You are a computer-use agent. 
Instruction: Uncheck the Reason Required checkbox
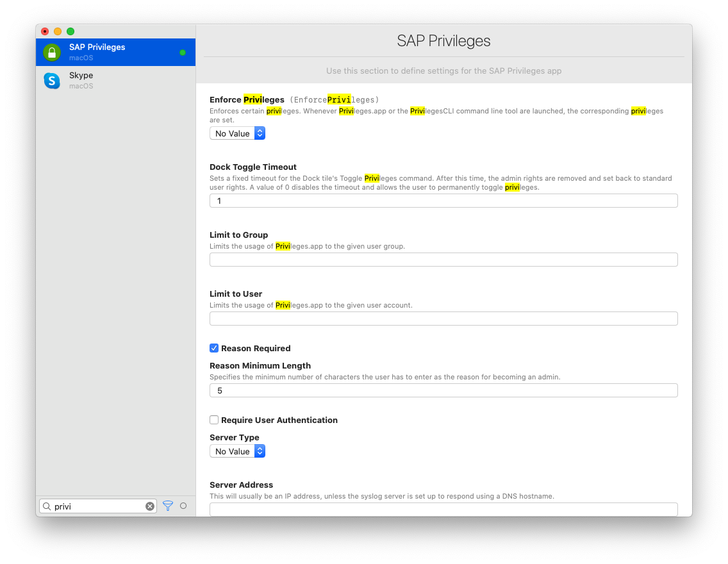pos(214,348)
